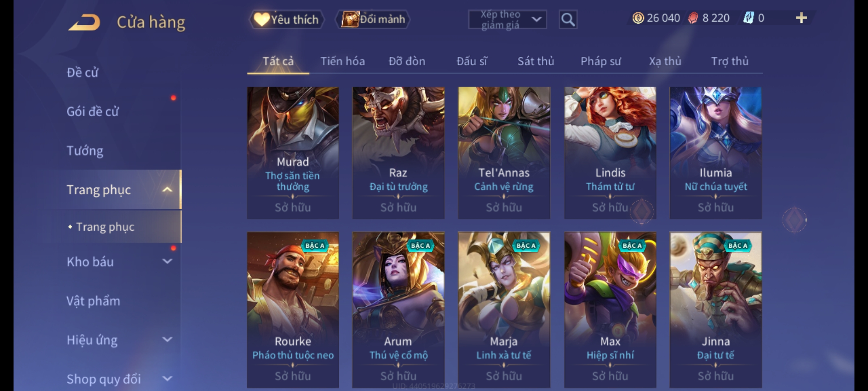Open the Murad Thợ săn tiền thưởng skin
The width and height of the screenshot is (868, 391).
point(293,153)
